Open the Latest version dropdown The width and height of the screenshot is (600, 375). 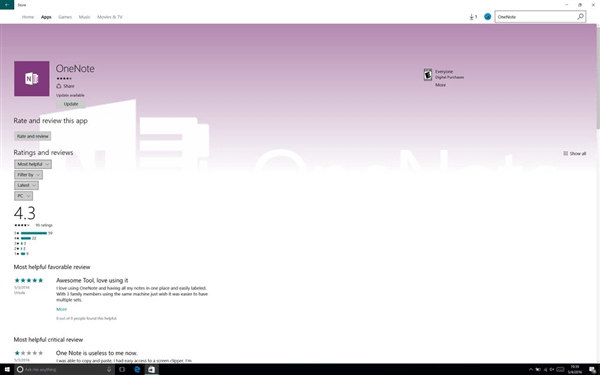[x=26, y=185]
